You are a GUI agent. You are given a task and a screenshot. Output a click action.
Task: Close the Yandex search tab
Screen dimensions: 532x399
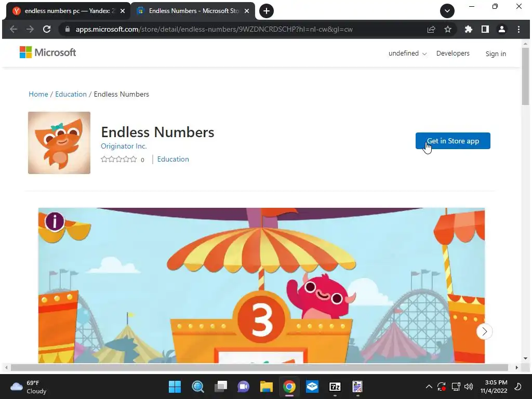123,11
